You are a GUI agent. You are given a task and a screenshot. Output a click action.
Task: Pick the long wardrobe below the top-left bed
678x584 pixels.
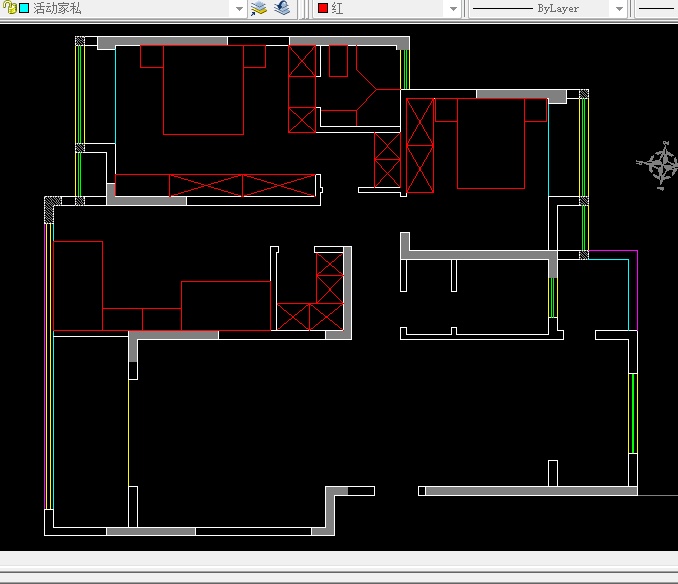coord(216,185)
